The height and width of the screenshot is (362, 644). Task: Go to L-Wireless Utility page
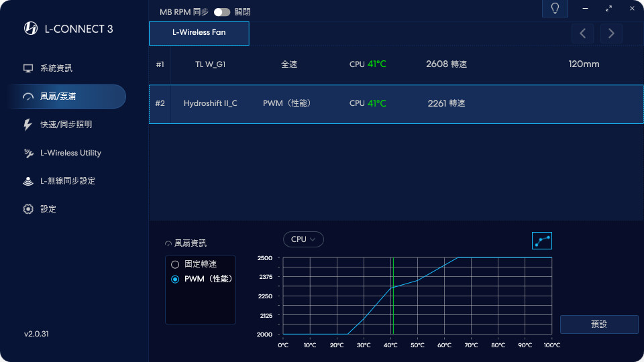click(x=70, y=153)
